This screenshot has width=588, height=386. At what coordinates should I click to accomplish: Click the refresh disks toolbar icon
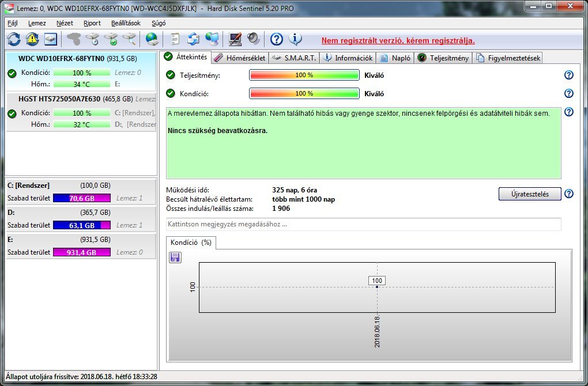14,39
